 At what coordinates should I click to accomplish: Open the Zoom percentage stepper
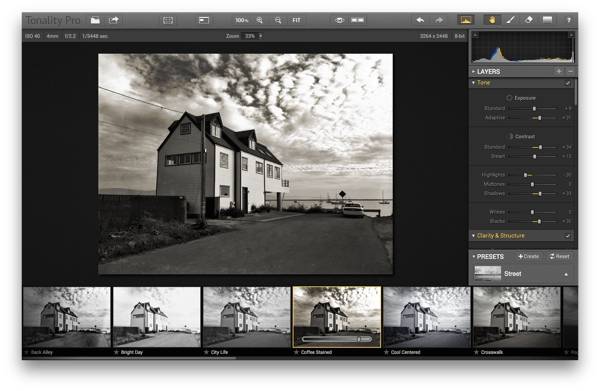pyautogui.click(x=261, y=36)
